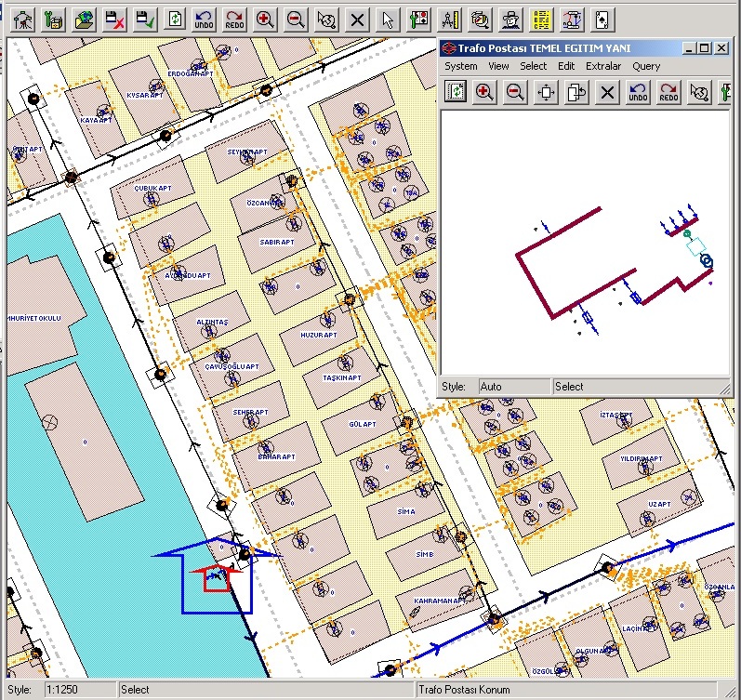Click the fit-to-extent icon in Trafo Postası window

click(x=546, y=92)
